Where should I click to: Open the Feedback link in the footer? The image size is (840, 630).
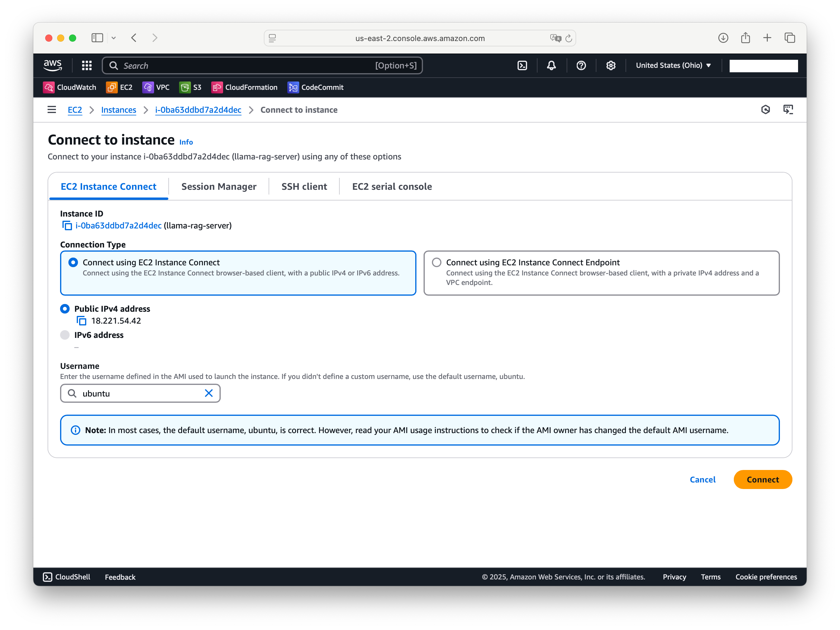[x=120, y=577]
